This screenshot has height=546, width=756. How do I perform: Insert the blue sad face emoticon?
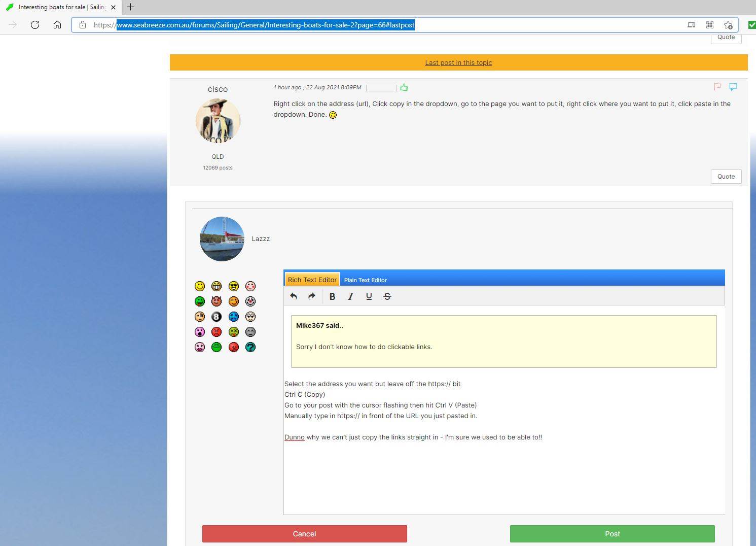(x=233, y=317)
